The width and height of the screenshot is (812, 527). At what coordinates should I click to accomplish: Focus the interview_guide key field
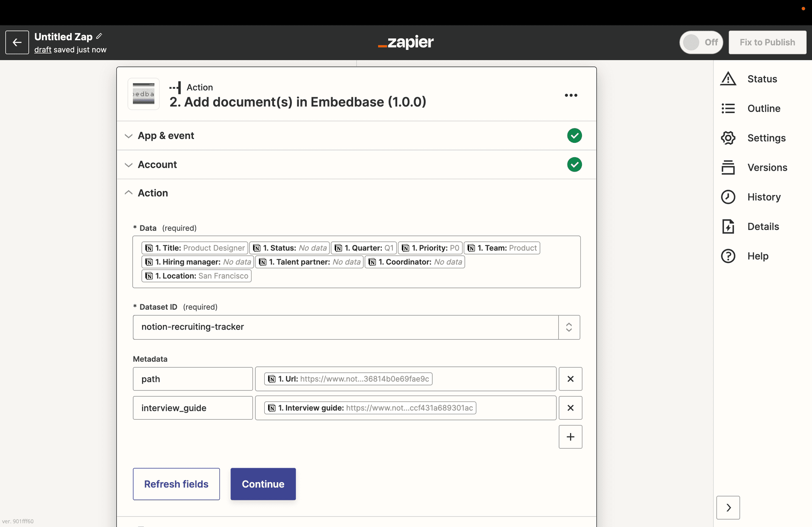[x=193, y=408]
